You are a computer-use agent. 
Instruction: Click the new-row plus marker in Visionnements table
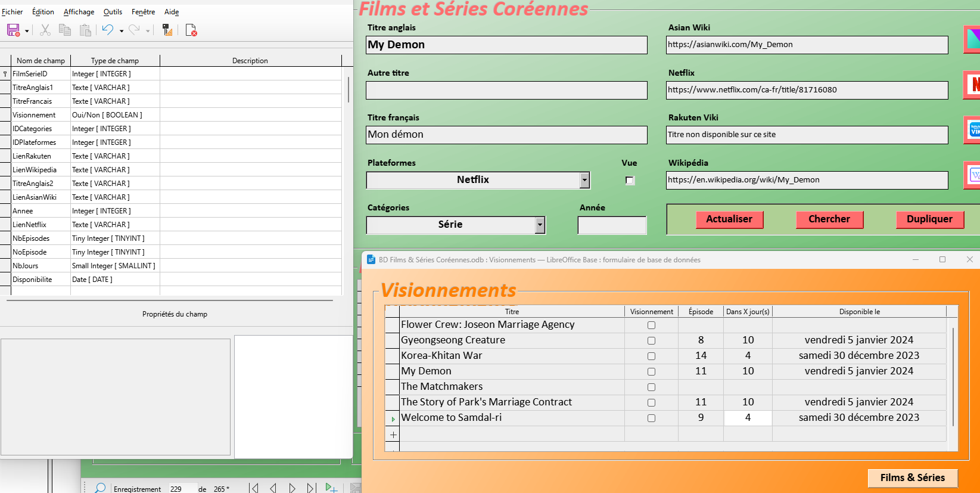[393, 435]
